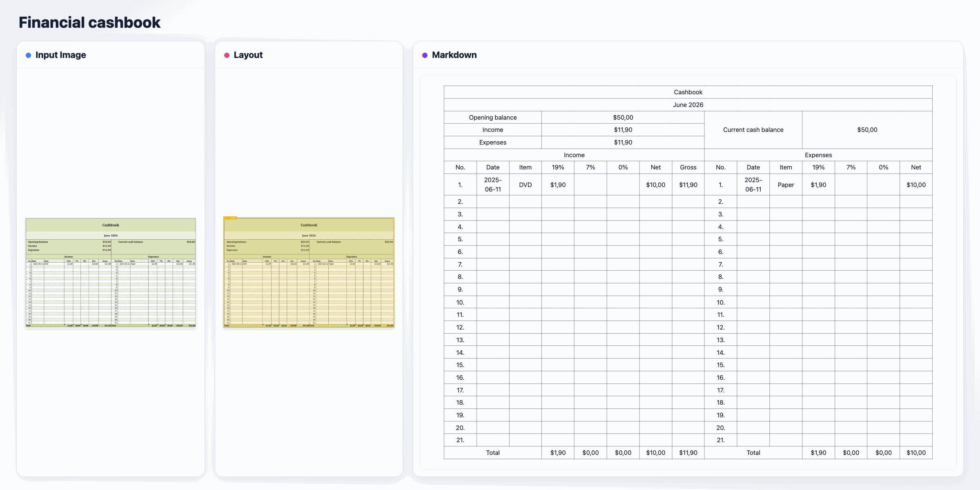Viewport: 980px width, 490px height.
Task: Click the Expenses section header above the columns
Action: pos(818,155)
